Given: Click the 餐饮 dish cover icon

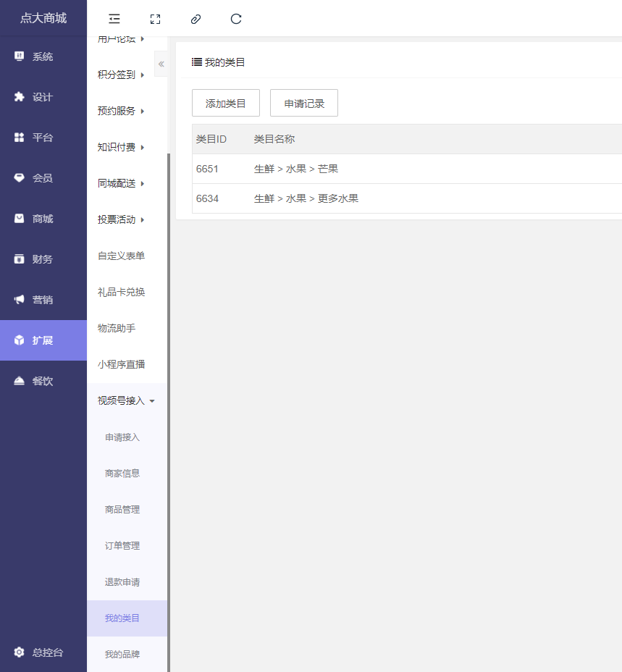Looking at the screenshot, I should (19, 381).
